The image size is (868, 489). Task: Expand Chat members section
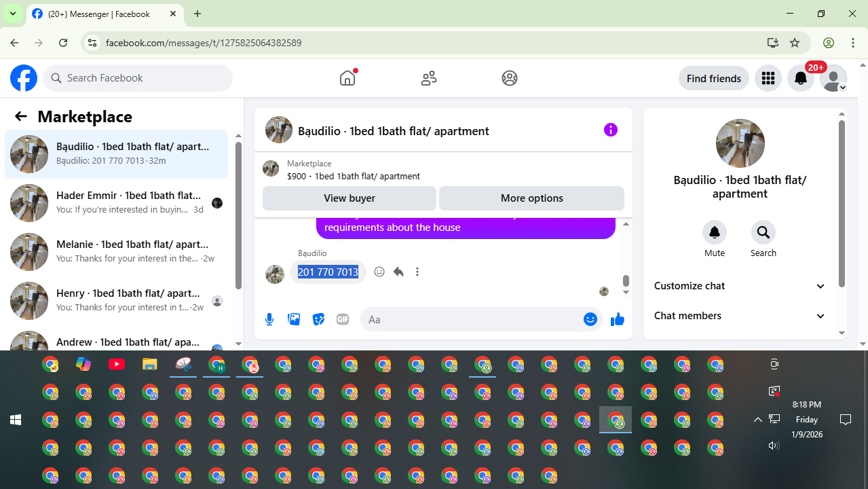740,316
